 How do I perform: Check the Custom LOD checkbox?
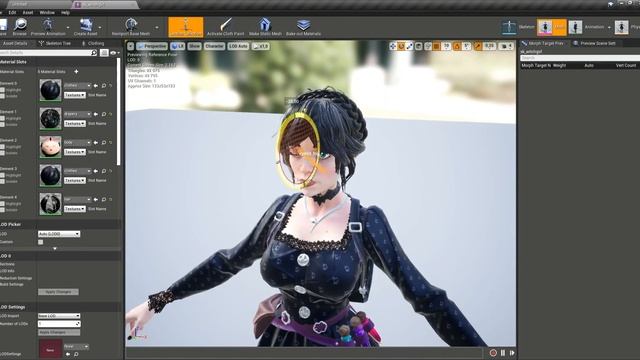[x=40, y=242]
